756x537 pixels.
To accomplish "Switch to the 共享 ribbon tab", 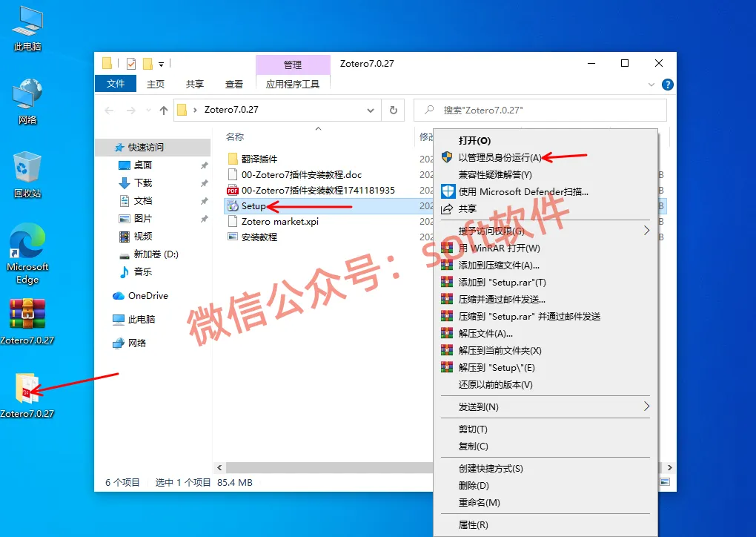I will click(195, 84).
